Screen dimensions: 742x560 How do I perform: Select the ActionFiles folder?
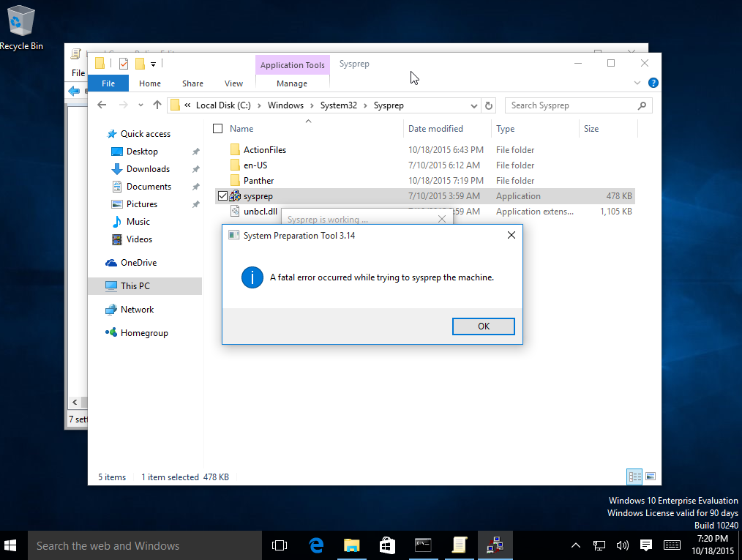click(264, 150)
